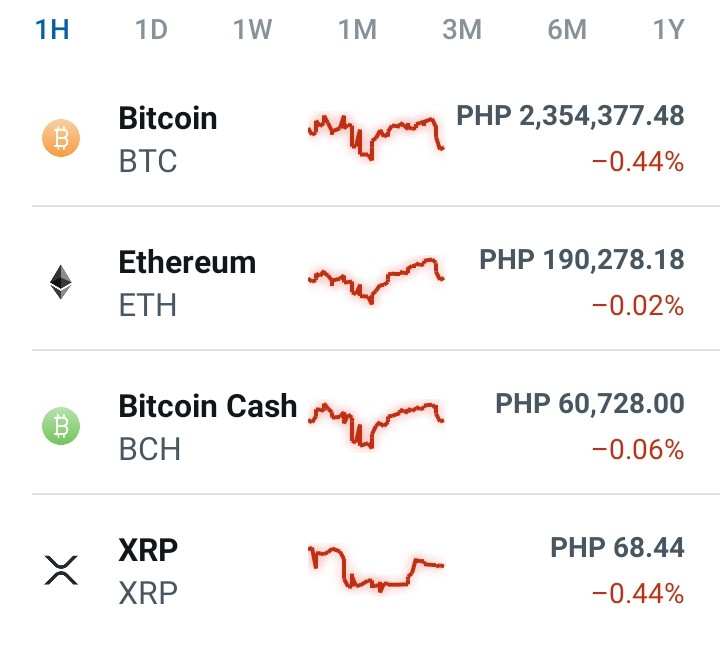720x661 pixels.
Task: Open the Bitcoin sparkline chart
Action: pos(376,137)
